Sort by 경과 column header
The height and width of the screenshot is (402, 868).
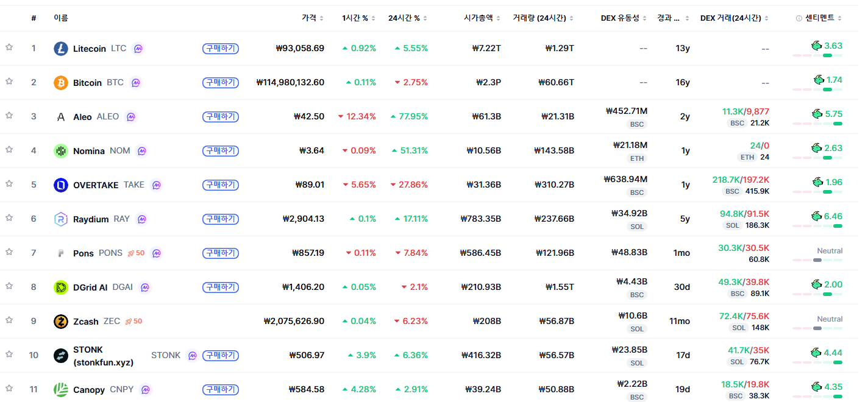pyautogui.click(x=674, y=18)
